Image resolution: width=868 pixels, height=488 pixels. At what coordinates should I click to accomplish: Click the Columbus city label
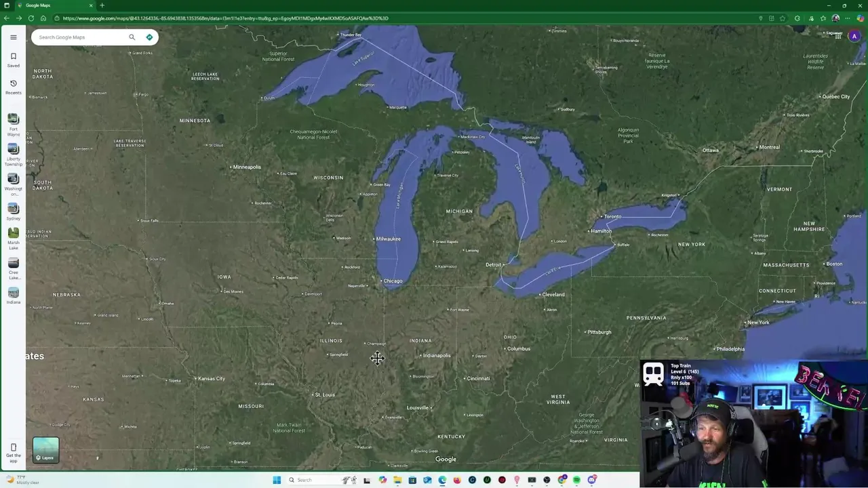point(519,349)
